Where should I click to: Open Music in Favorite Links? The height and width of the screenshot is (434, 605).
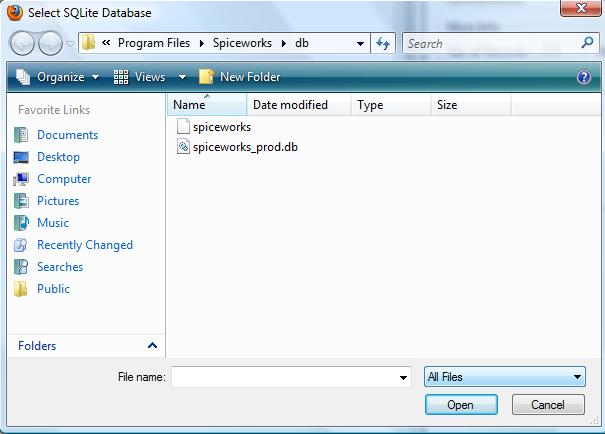53,223
